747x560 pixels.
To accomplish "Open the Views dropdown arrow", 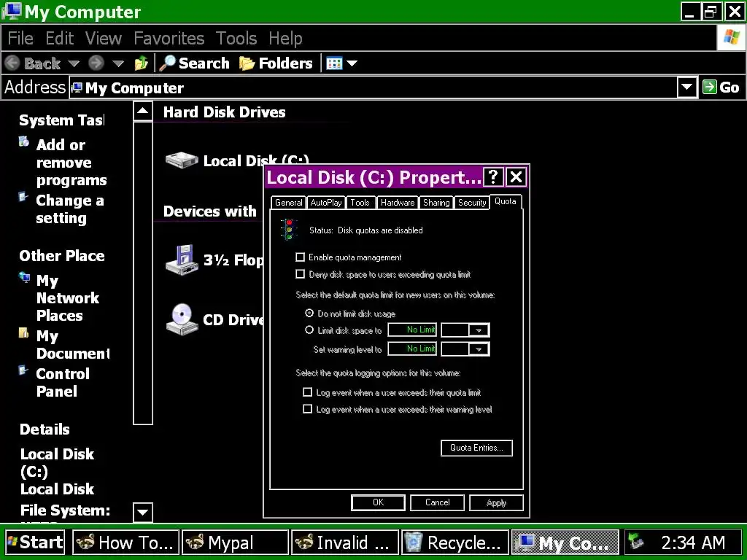I will coord(352,63).
